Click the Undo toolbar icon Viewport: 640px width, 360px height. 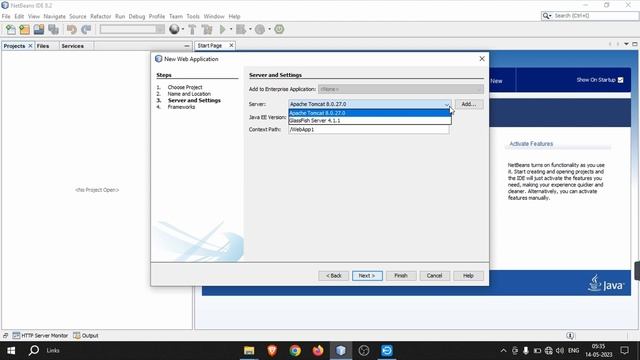(72, 29)
